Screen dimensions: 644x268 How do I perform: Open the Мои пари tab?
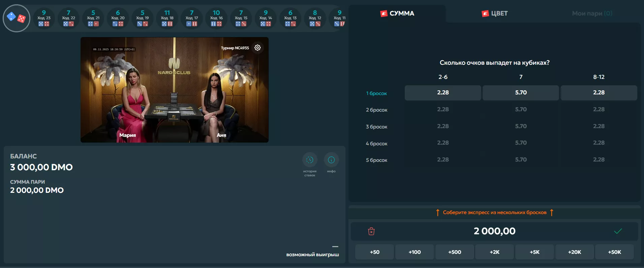click(592, 13)
